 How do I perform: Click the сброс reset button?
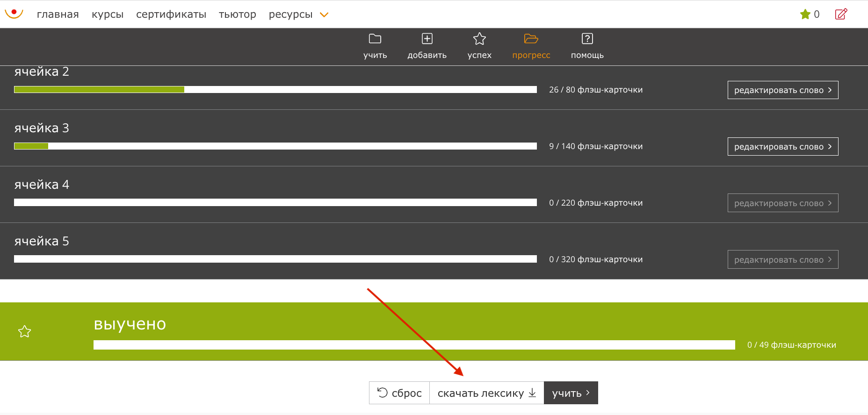click(399, 393)
